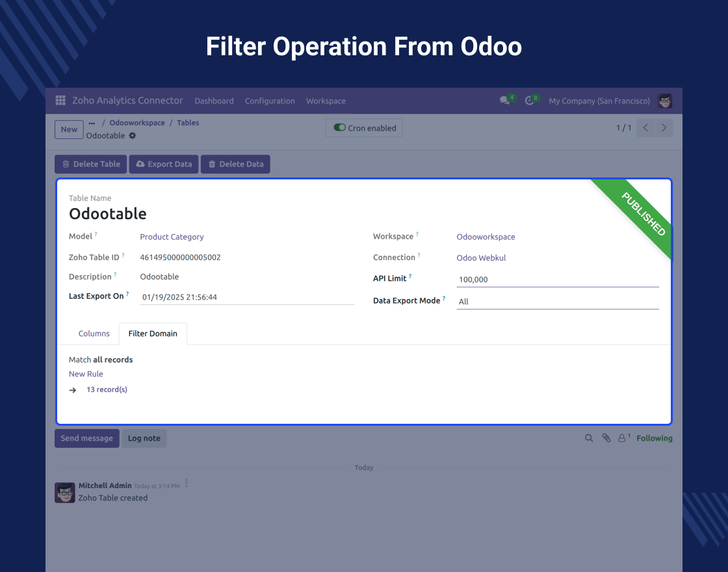Go to previous record arrow

click(x=645, y=127)
